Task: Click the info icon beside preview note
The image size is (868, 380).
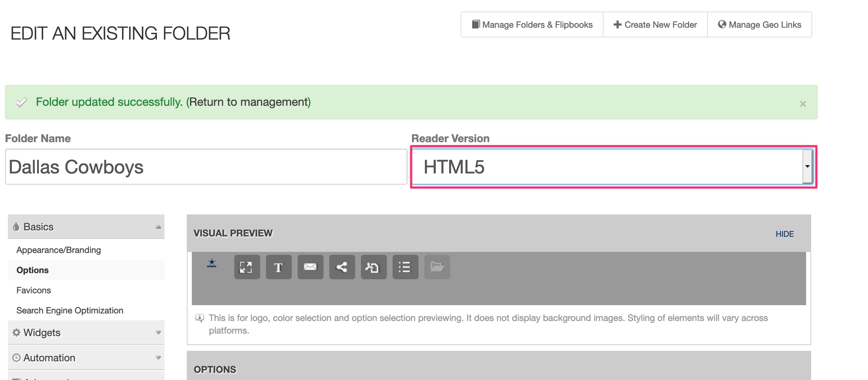Action: click(x=199, y=318)
